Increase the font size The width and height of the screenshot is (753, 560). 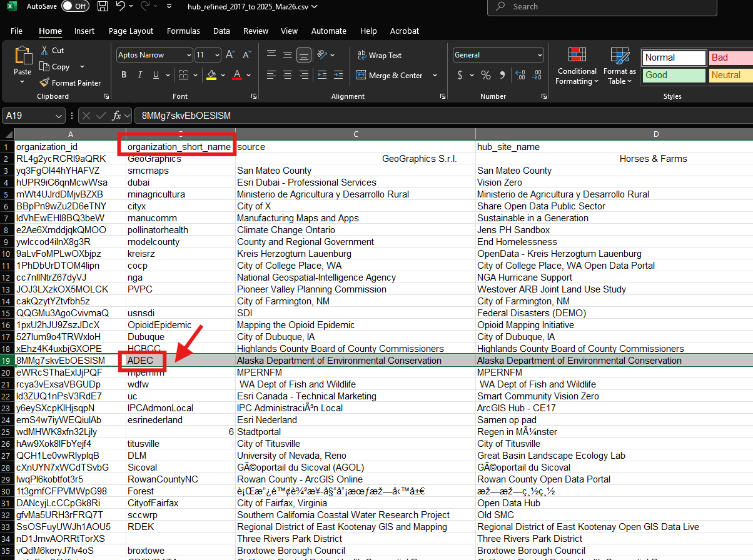(230, 55)
